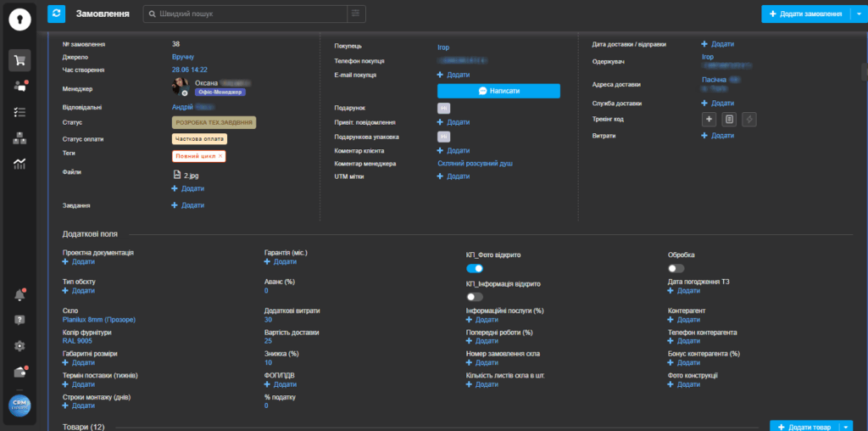Viewport: 868px width, 431px height.
Task: Disable the КП_Фото відкрито toggle
Action: pyautogui.click(x=475, y=268)
